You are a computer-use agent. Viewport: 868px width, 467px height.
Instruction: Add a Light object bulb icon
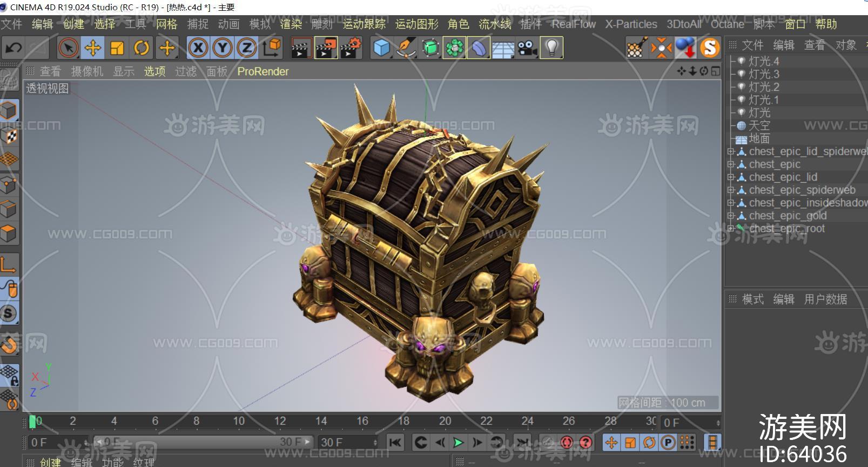coord(552,48)
